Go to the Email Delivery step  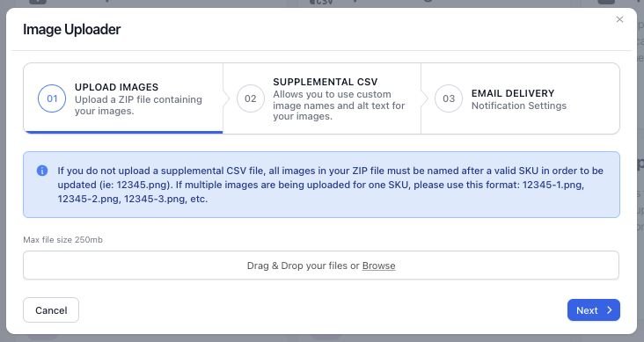coord(513,93)
